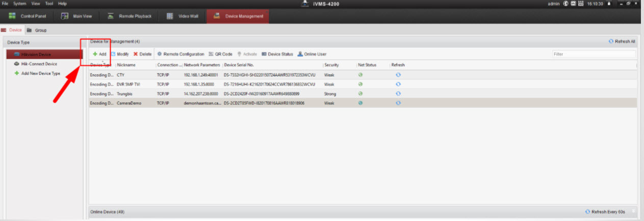Open Device Status panel
The height and width of the screenshot is (221, 644).
277,54
